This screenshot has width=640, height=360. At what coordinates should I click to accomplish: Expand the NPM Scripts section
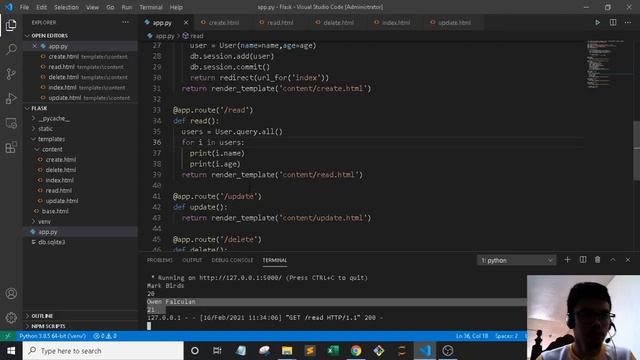click(x=48, y=326)
